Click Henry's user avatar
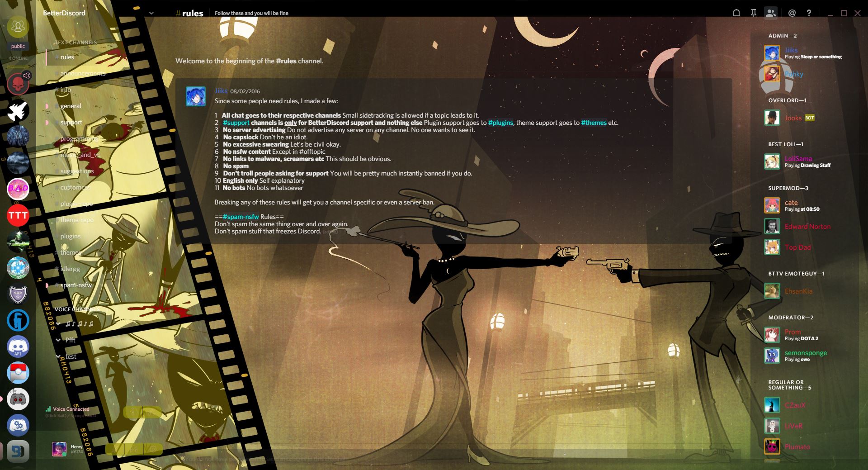 click(x=59, y=449)
